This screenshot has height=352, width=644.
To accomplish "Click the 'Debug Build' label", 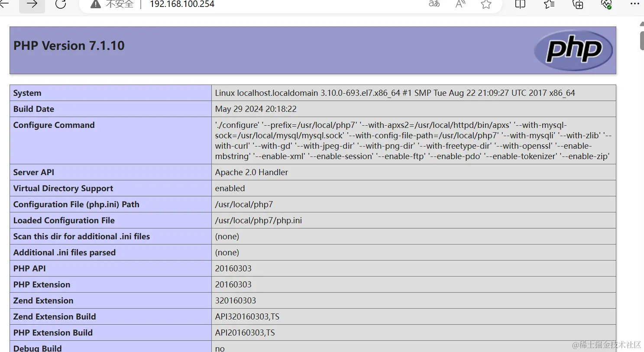I will [37, 348].
